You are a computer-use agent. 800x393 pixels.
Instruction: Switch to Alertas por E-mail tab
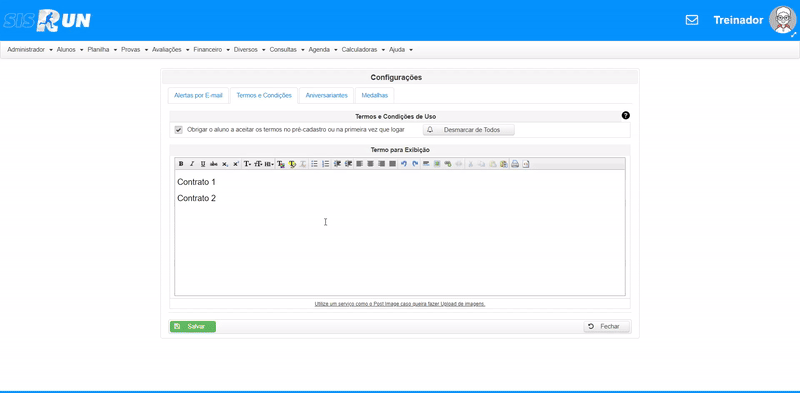click(x=198, y=95)
